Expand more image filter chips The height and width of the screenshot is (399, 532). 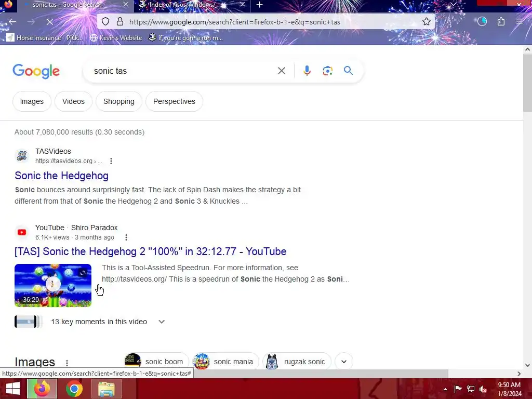(x=344, y=362)
